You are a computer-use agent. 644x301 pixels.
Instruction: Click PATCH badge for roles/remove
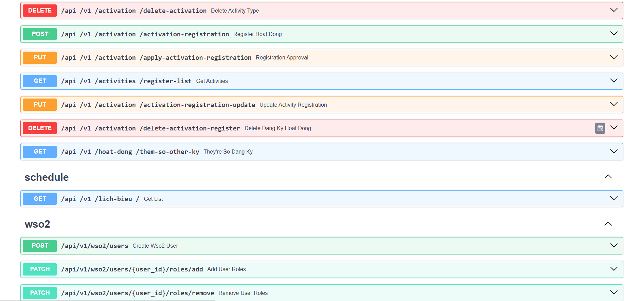coord(40,293)
